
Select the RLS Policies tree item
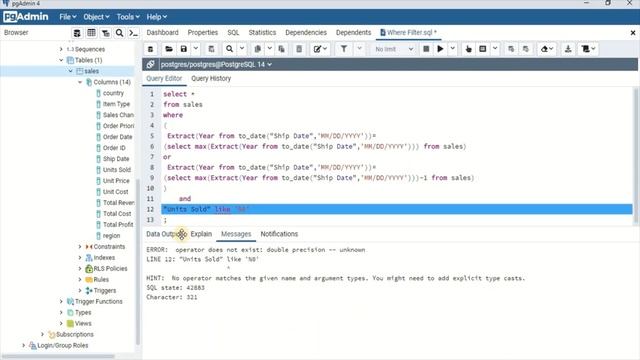click(110, 269)
